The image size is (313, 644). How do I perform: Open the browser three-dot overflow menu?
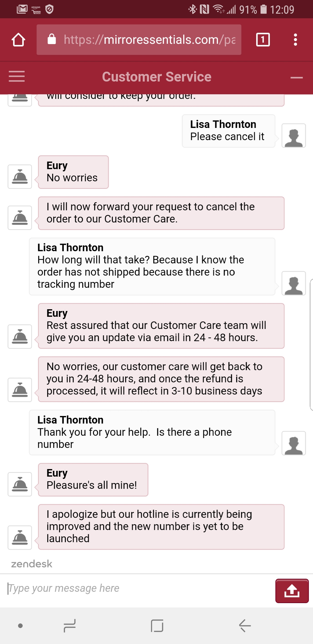click(x=295, y=40)
